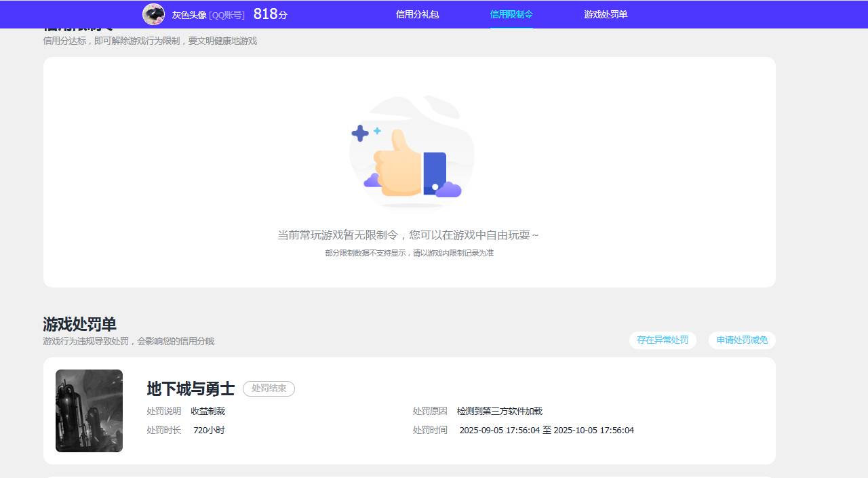Open 申请处罚减免 to request penalty reduction

[742, 340]
